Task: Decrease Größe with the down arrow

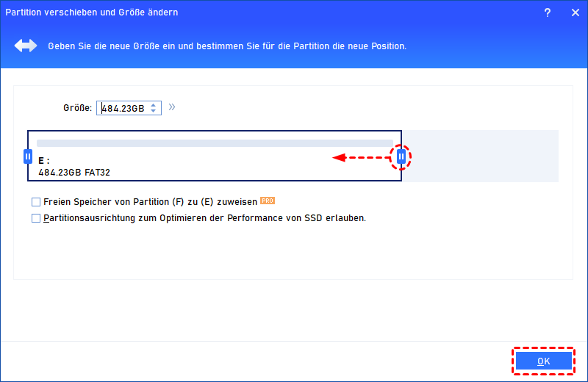Action: coord(154,111)
